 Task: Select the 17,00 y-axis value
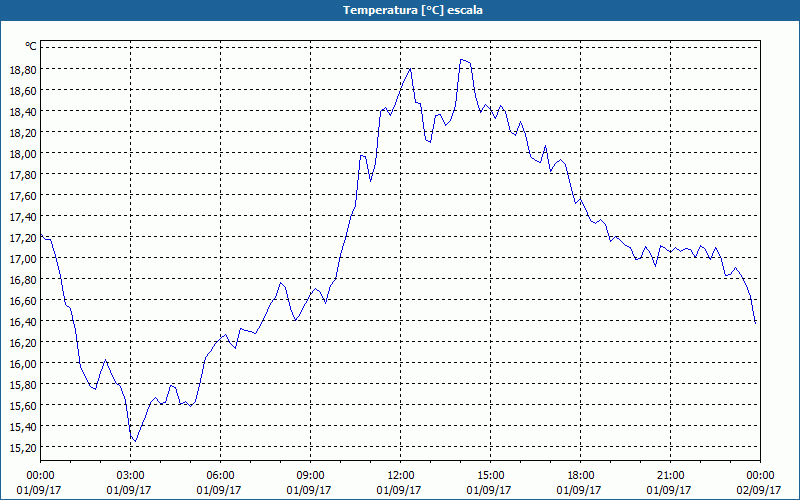(23, 259)
